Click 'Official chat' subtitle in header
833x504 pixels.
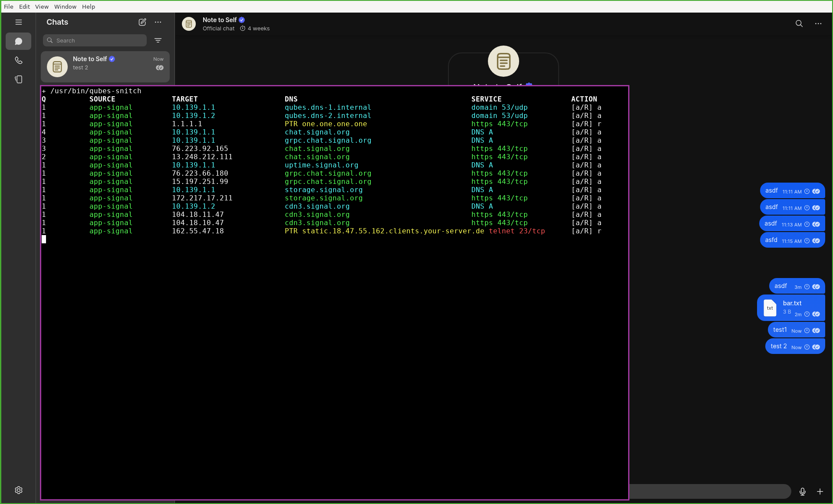(218, 29)
